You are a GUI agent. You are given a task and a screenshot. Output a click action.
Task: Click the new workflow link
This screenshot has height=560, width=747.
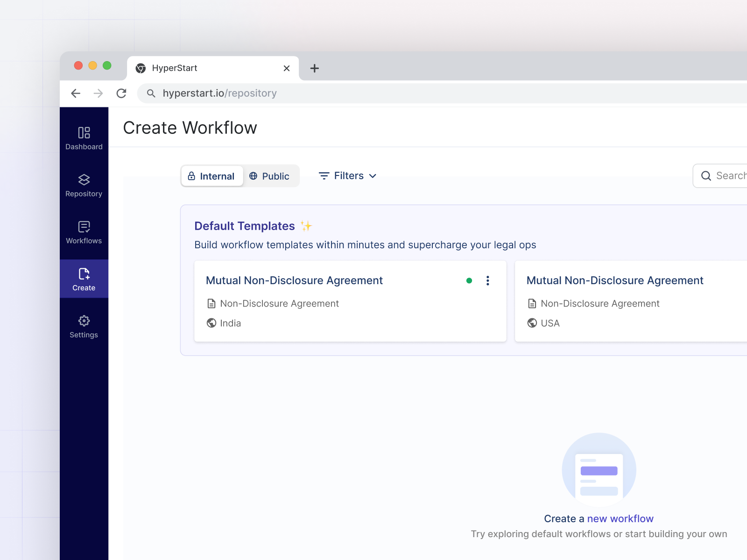click(620, 518)
